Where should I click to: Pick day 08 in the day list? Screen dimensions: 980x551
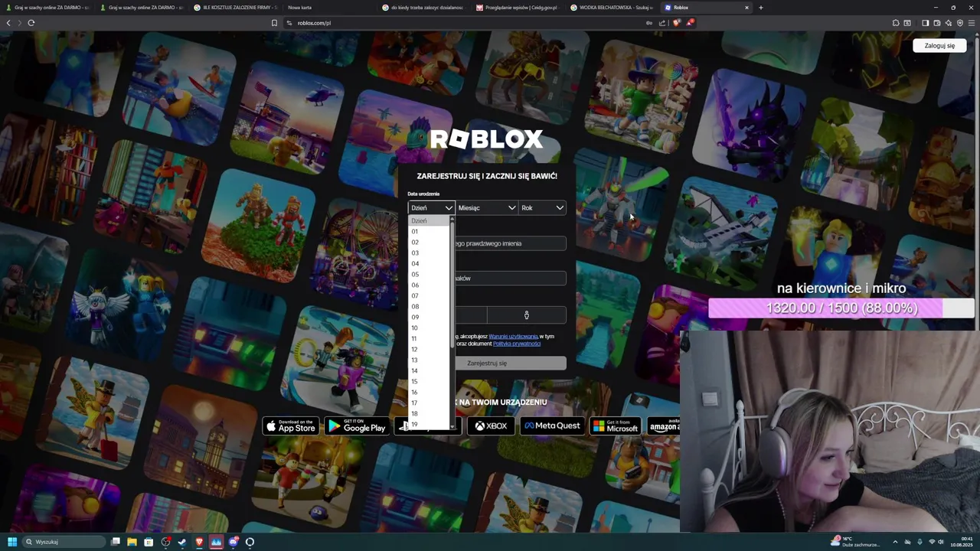430,306
